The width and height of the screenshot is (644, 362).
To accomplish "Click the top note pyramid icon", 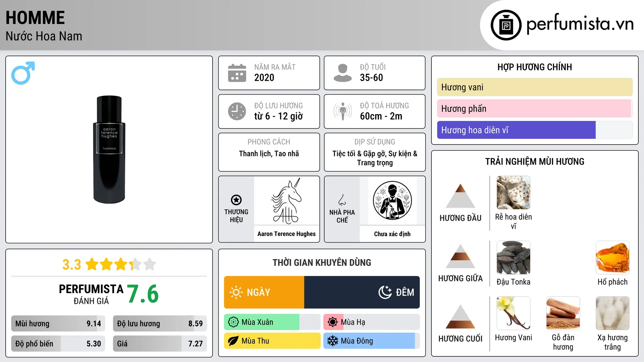I will pyautogui.click(x=460, y=196).
